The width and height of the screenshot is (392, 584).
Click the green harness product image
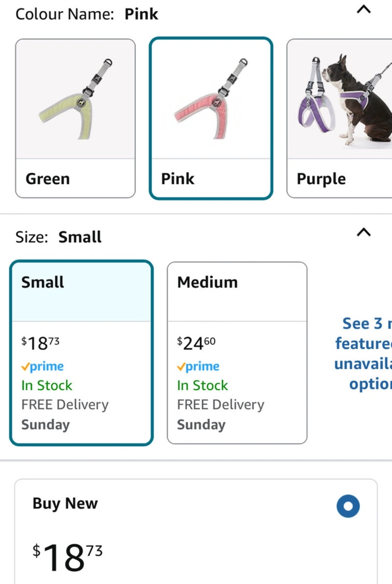point(75,99)
